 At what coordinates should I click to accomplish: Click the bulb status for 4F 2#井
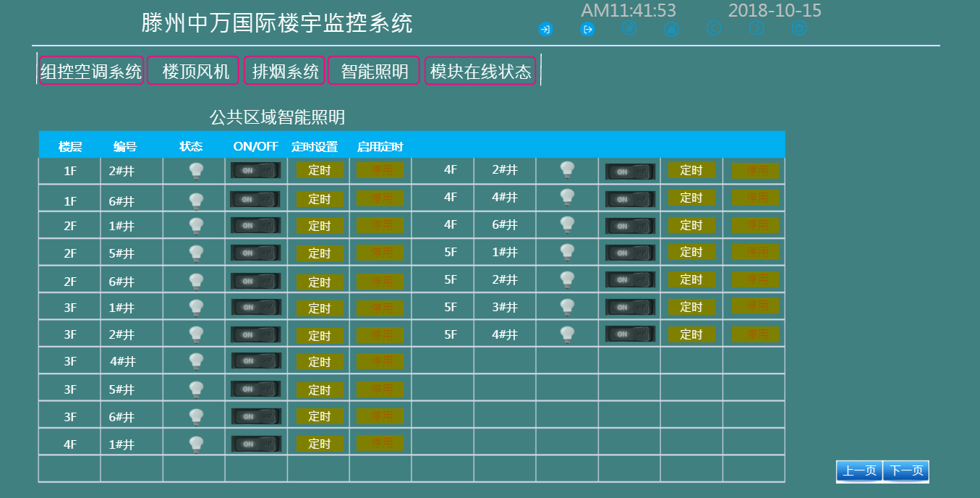pyautogui.click(x=568, y=169)
